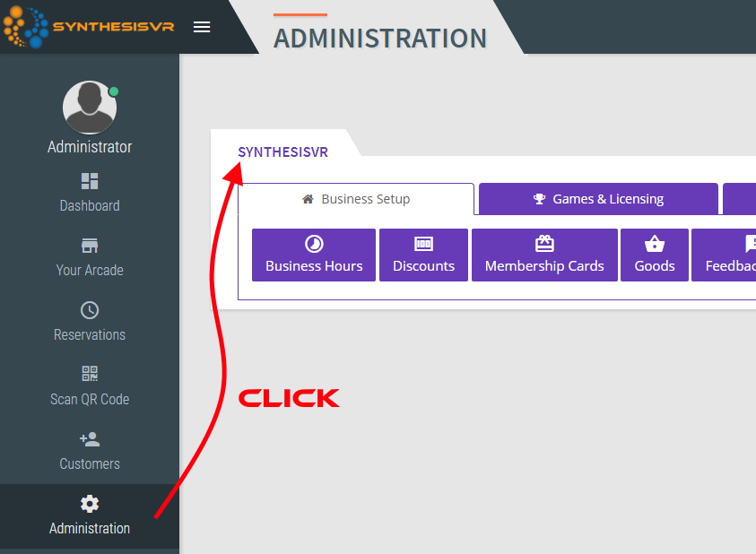756x554 pixels.
Task: Open the Goods button
Action: [655, 255]
